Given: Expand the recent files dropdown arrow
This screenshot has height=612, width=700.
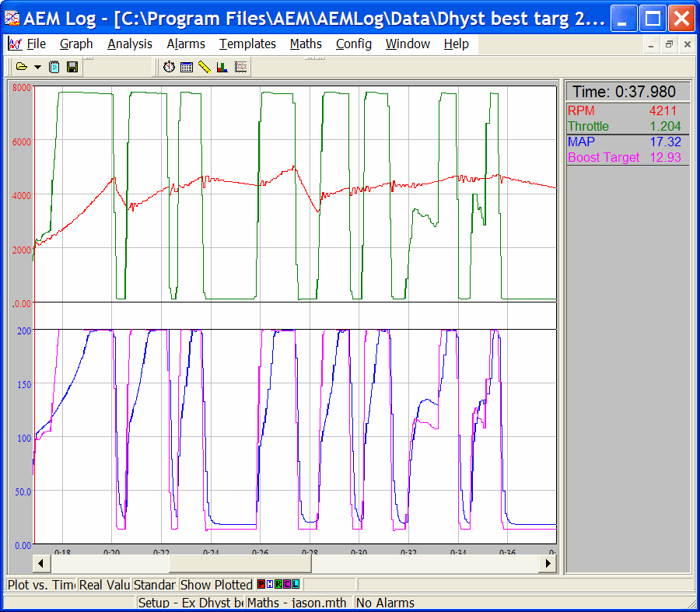Looking at the screenshot, I should click(37, 68).
